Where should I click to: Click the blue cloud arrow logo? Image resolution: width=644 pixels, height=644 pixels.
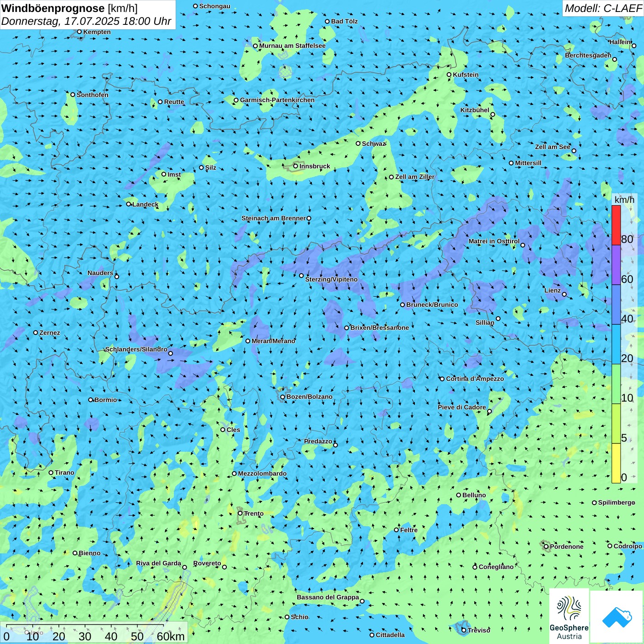tap(617, 617)
